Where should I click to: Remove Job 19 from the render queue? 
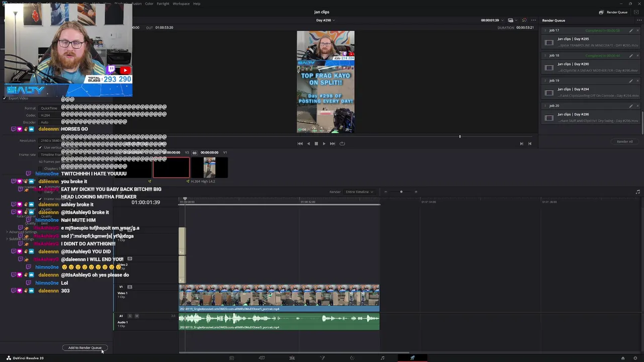637,81
